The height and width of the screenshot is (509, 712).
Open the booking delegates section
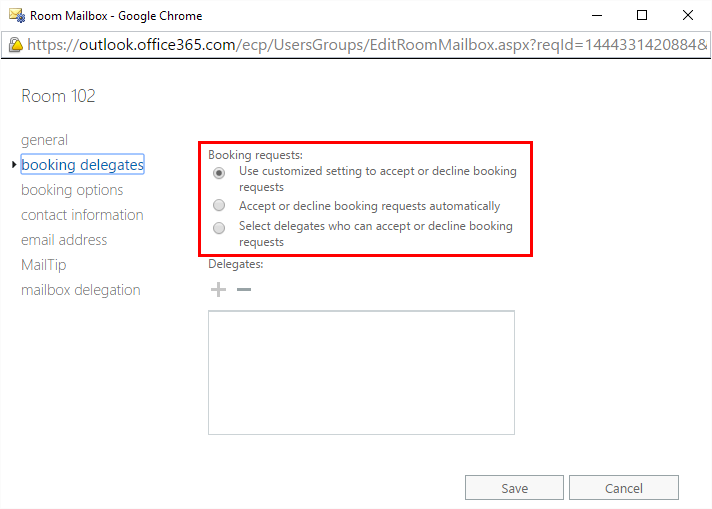point(82,165)
